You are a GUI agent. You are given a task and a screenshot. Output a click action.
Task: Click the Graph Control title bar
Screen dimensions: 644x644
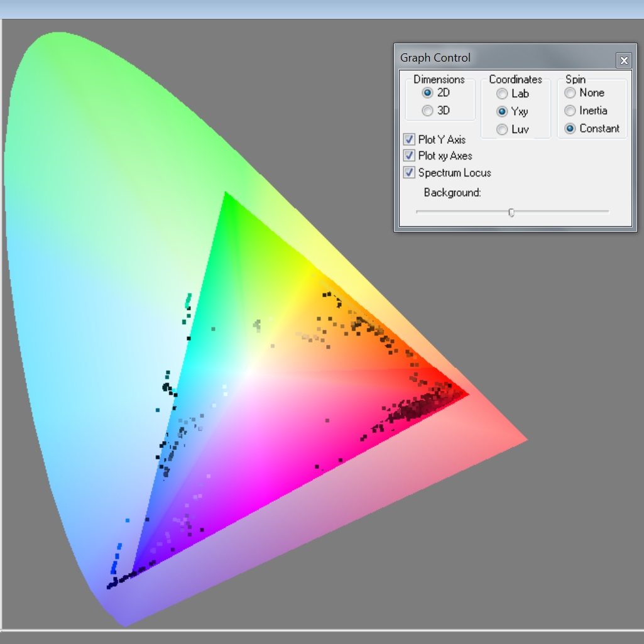tap(515, 58)
